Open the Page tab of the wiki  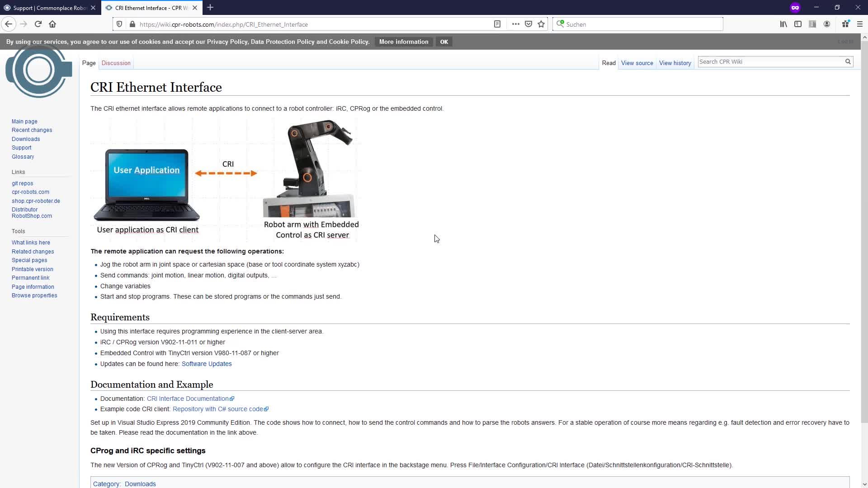tap(89, 63)
